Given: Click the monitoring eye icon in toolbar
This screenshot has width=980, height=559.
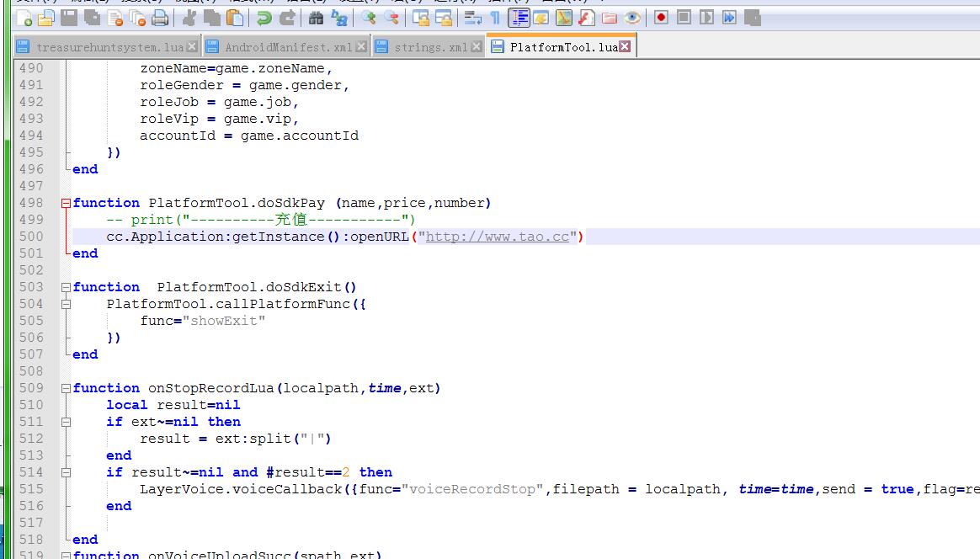Looking at the screenshot, I should [632, 17].
